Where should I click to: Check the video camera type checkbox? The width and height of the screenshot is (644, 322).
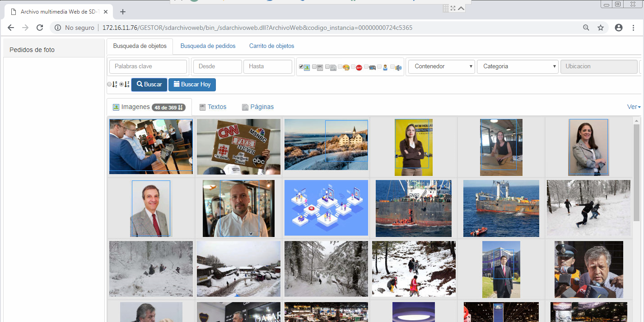pos(366,66)
